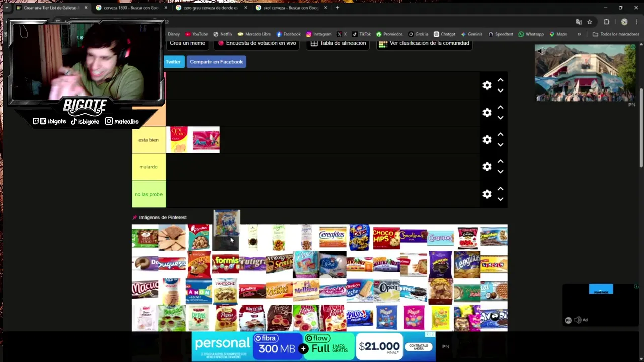
Task: Open the Chrome profile avatar
Action: point(624,22)
